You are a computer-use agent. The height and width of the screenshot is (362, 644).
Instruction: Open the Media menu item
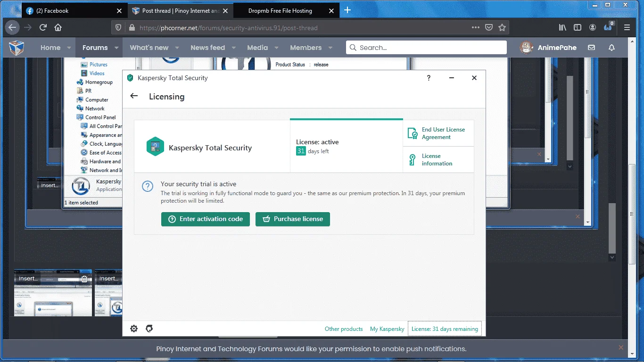(257, 48)
